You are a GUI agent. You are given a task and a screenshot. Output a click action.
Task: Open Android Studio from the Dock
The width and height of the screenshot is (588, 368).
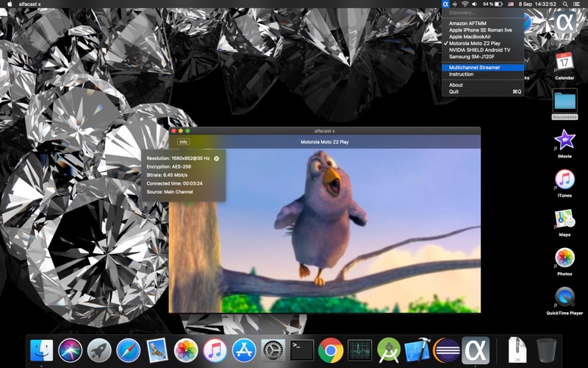coord(389,350)
